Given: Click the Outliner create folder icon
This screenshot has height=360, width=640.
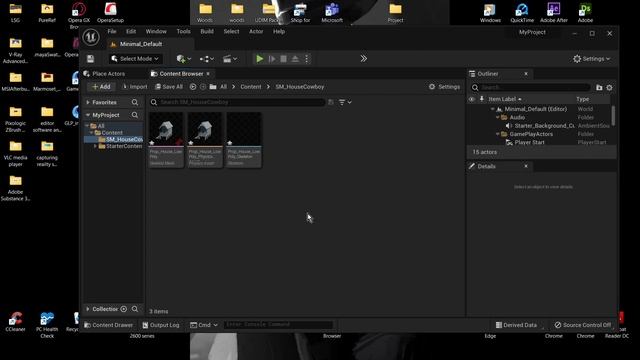Looking at the screenshot, I should click(599, 87).
